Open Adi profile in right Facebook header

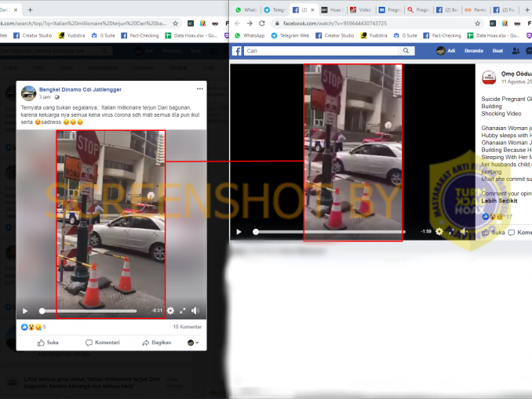[446, 51]
